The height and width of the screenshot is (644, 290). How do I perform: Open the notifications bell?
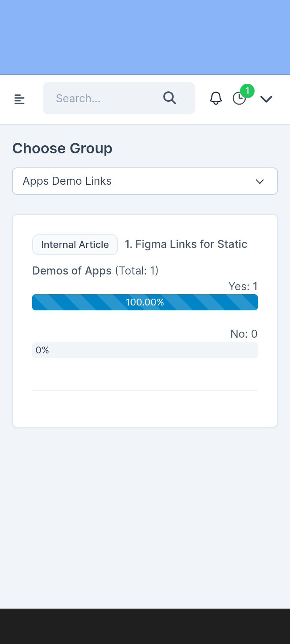coord(216,98)
